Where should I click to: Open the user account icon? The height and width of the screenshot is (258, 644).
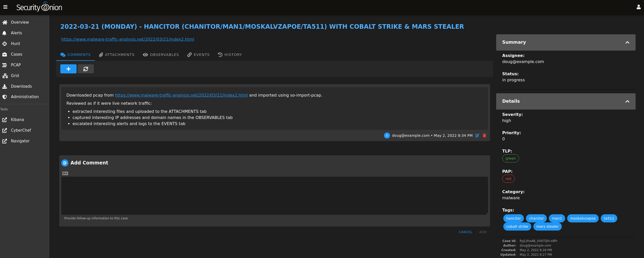pos(638,7)
